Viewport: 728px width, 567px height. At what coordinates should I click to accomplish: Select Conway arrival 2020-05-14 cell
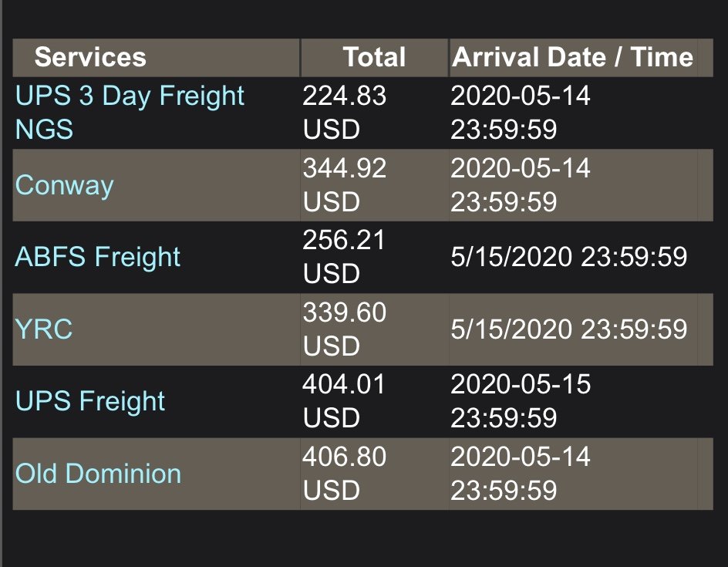click(x=521, y=185)
